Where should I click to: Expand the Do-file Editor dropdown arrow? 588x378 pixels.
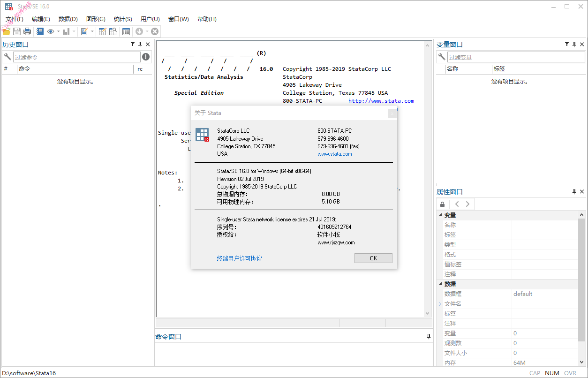[92, 31]
